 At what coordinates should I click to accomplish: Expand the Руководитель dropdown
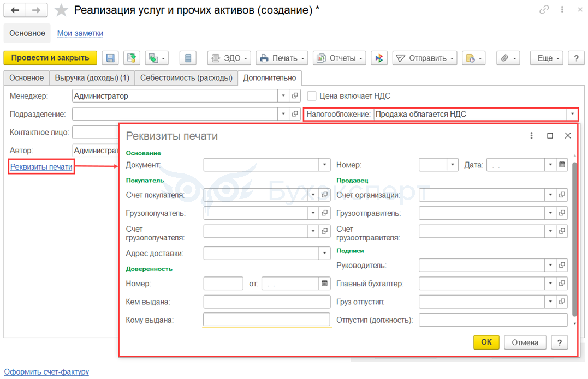pyautogui.click(x=550, y=265)
